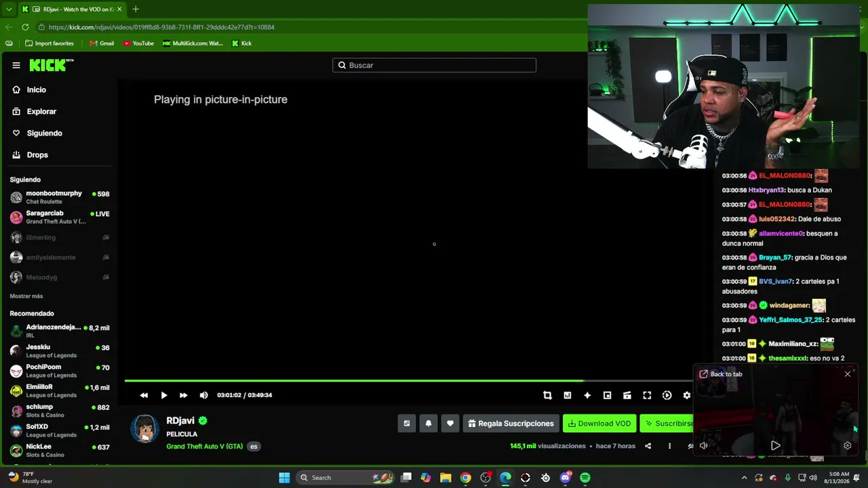The width and height of the screenshot is (868, 488).
Task: Open Discord from taskbar
Action: [x=566, y=478]
